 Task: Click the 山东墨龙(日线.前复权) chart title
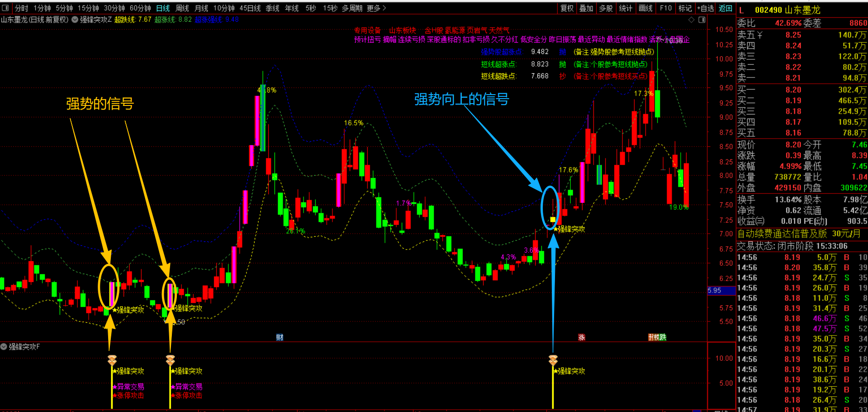[x=35, y=19]
